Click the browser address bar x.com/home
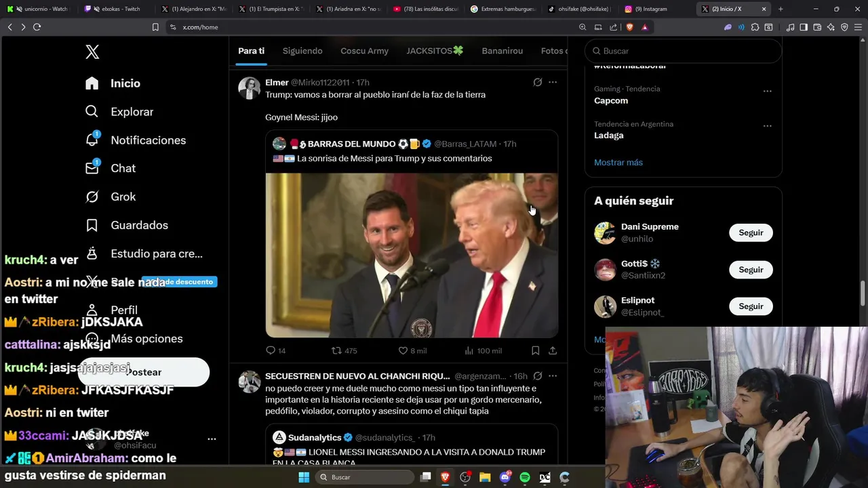This screenshot has height=488, width=868. pos(372,27)
